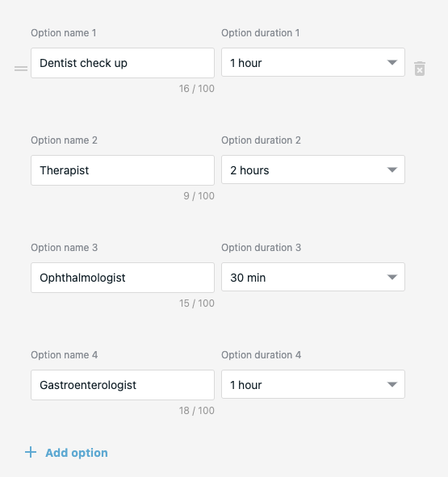Screen dimensions: 448x477
Task: Click the trash icon for option 1
Action: coord(420,69)
